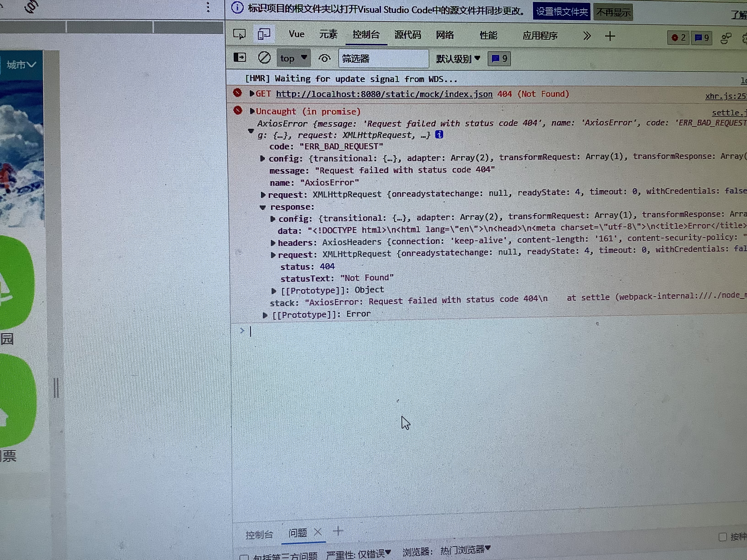The width and height of the screenshot is (747, 560).
Task: Open the 严重性 severity dropdown
Action: click(x=359, y=554)
